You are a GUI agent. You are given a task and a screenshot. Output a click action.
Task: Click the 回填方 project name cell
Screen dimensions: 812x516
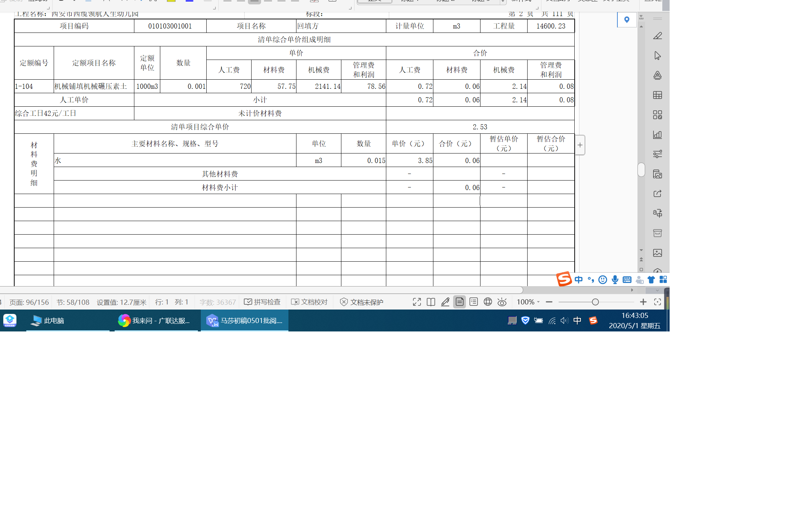tap(341, 26)
